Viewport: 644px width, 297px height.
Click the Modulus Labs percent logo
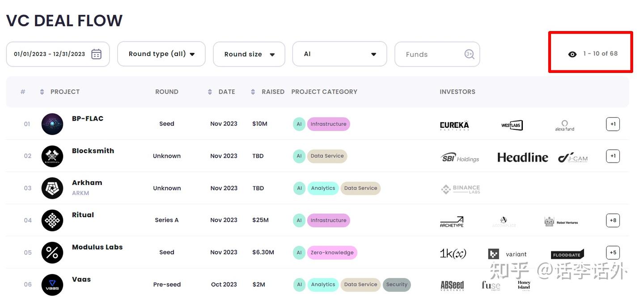[52, 253]
